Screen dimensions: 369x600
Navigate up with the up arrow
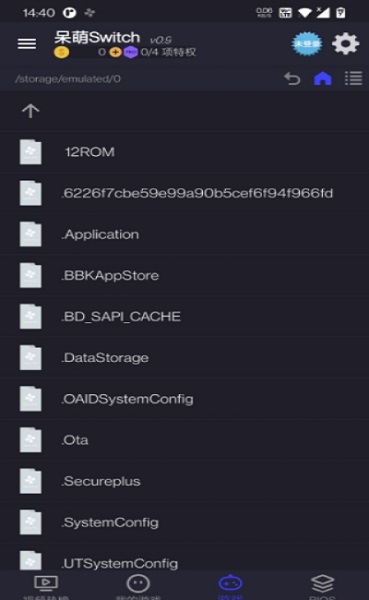(x=31, y=111)
